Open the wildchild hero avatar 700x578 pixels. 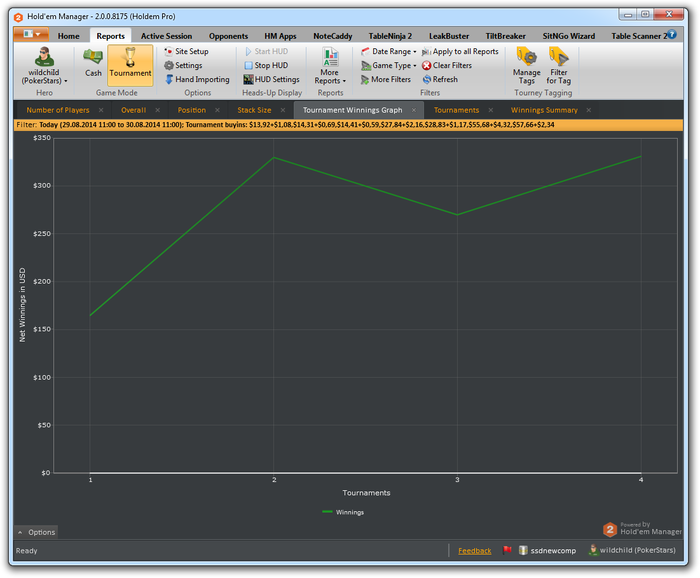tap(44, 57)
